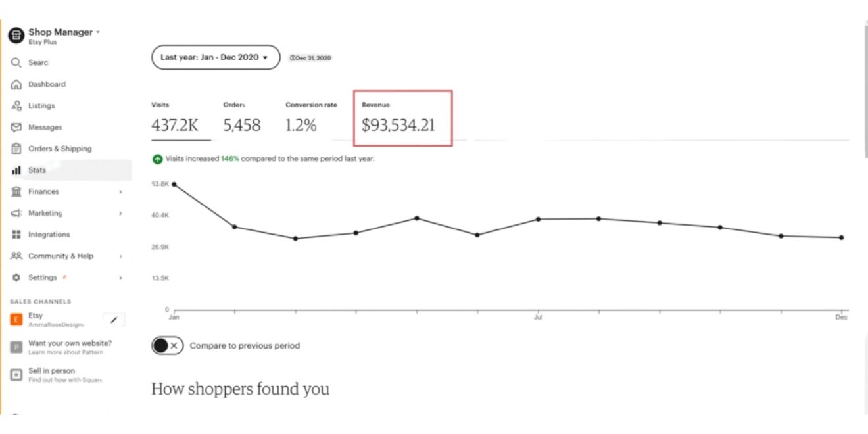
Task: Click the pencil edit icon beside Etsy
Action: click(114, 320)
